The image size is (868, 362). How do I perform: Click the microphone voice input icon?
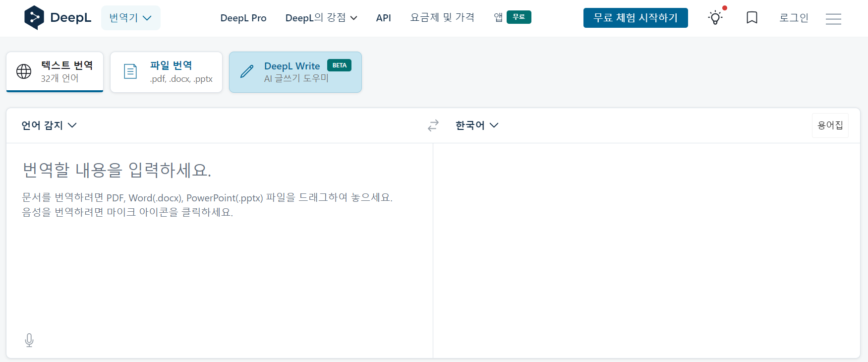point(29,340)
